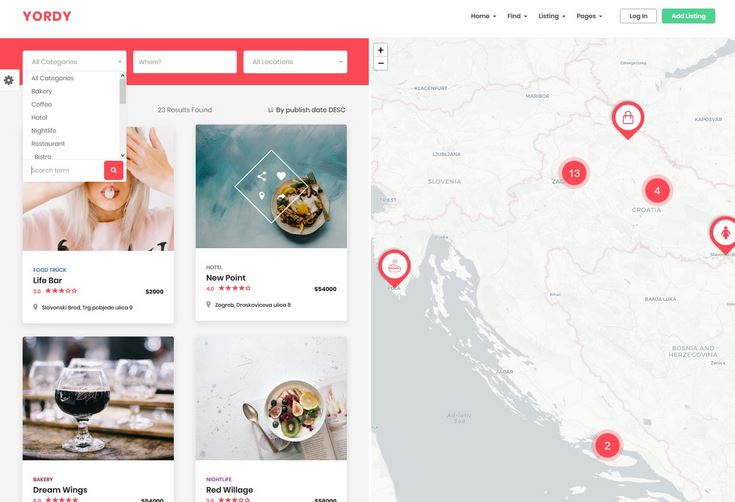Click the red search magnifier button
735x502 pixels.
point(113,170)
